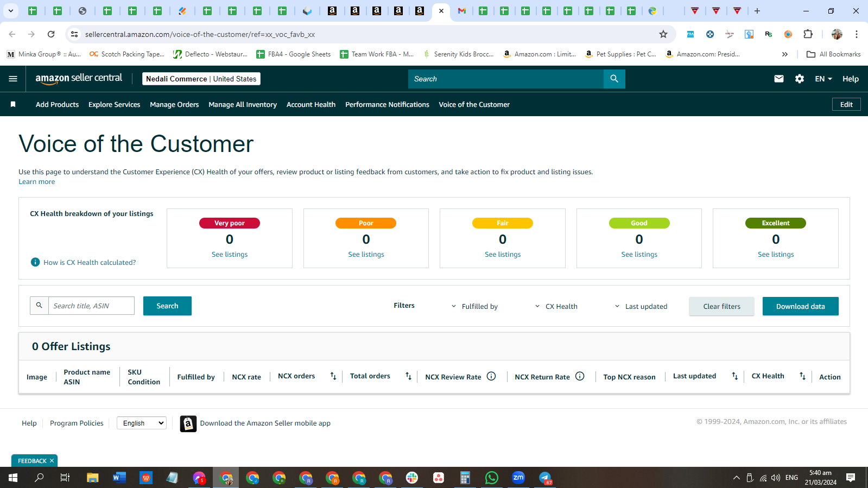Viewport: 868px width, 488px height.
Task: Open the EN language dropdown in header
Action: 823,79
